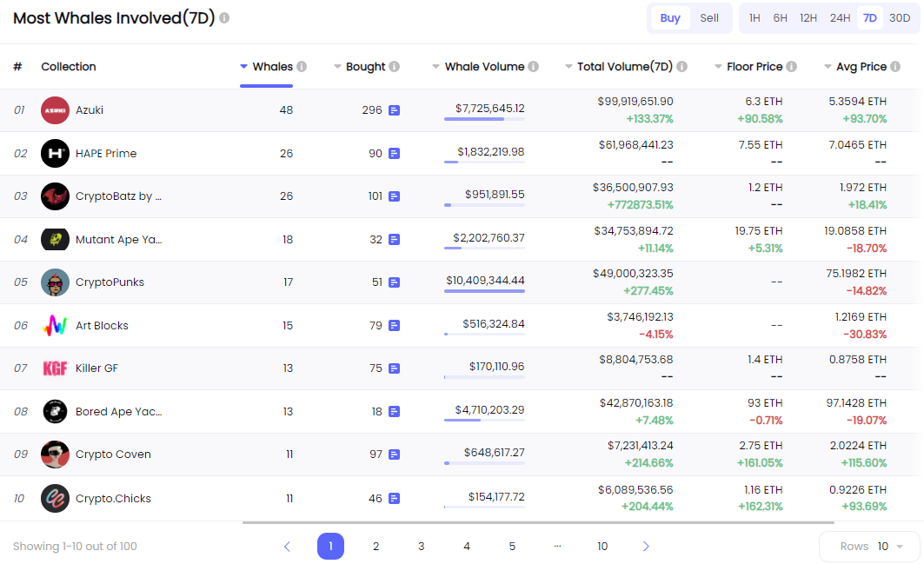Open CryptoBatz bought list icon

click(x=395, y=196)
